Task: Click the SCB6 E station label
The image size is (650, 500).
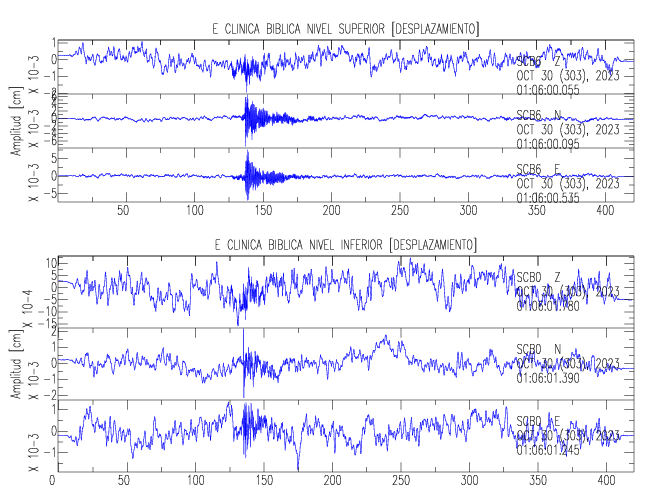Action: tap(538, 169)
